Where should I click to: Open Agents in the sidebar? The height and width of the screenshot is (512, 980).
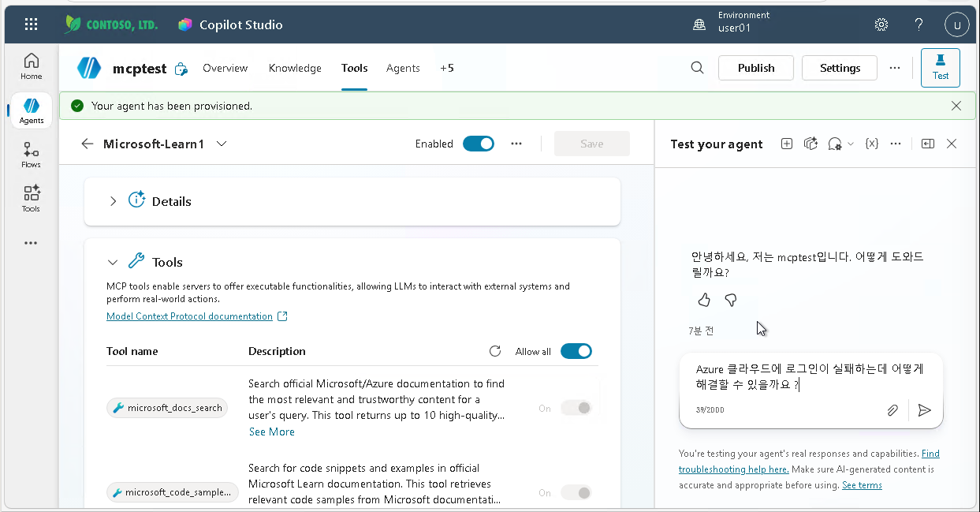point(32,111)
